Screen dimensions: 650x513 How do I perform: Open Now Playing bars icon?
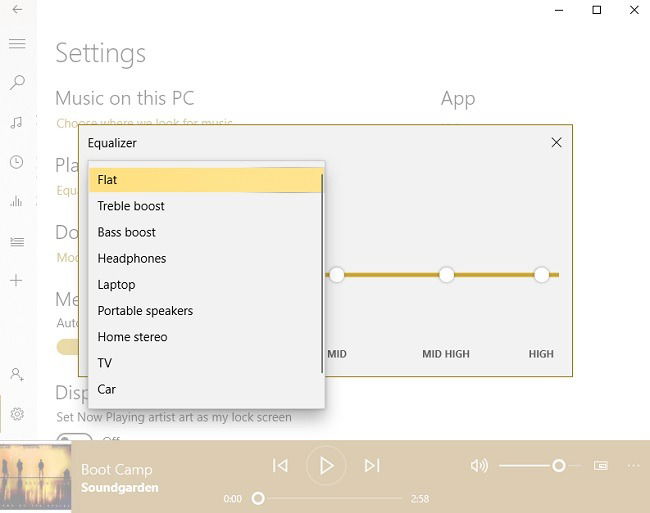click(16, 201)
